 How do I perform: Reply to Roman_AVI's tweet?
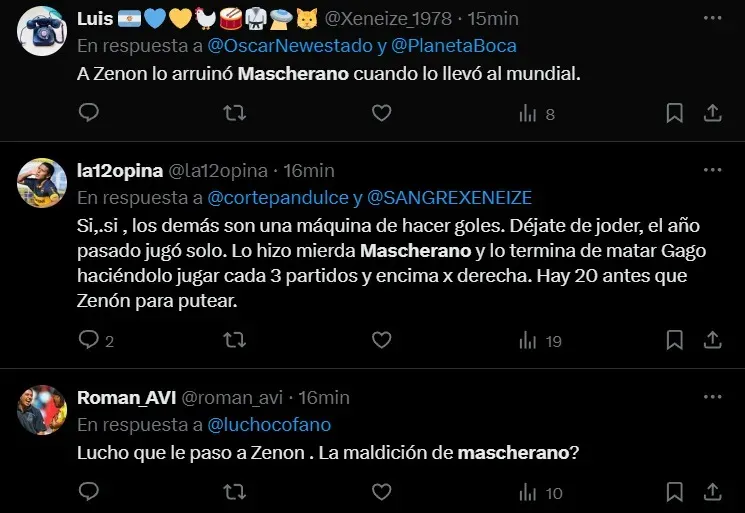click(88, 492)
